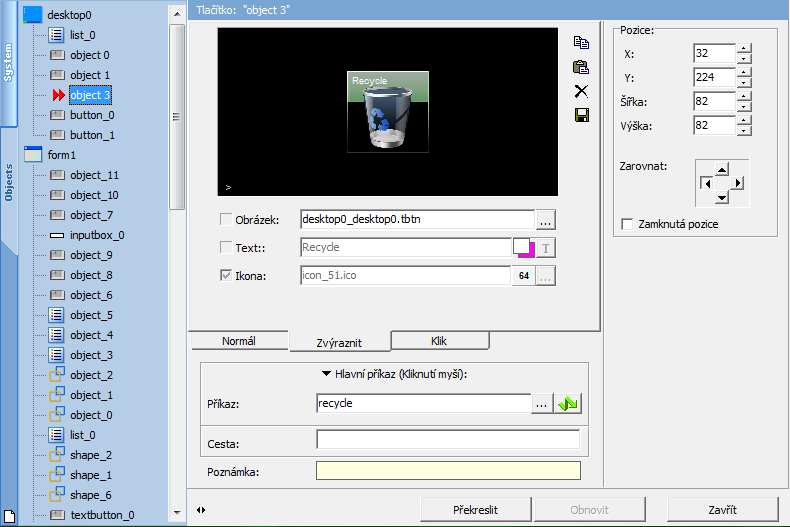Viewport: 790px width, 527px height.
Task: Click the blank page icon at bottom left
Action: pyautogui.click(x=10, y=516)
